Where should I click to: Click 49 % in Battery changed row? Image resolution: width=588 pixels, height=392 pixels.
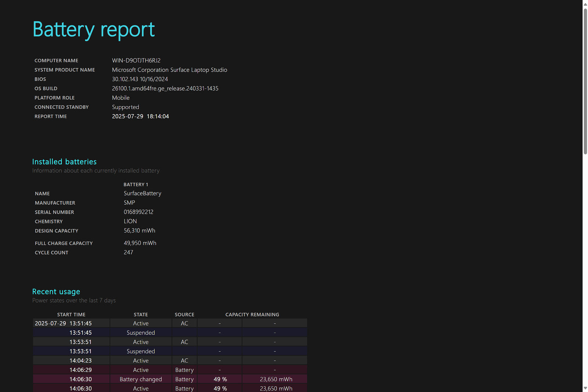tap(220, 379)
